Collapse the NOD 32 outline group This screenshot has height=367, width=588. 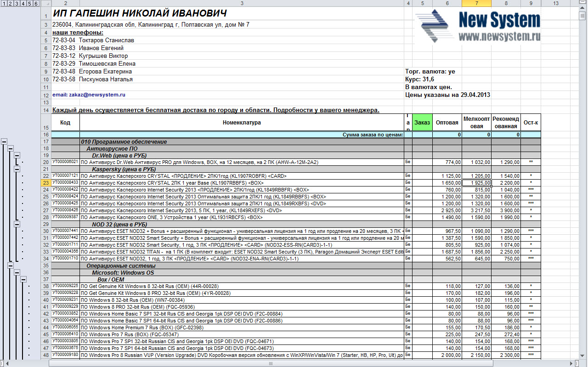point(17,224)
